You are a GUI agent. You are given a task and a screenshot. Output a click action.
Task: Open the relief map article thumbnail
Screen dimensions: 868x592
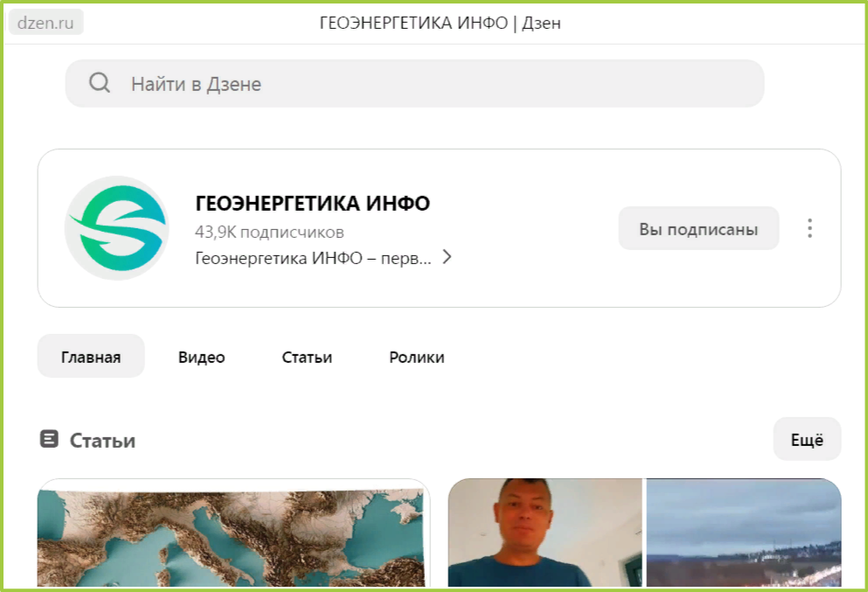pyautogui.click(x=233, y=533)
